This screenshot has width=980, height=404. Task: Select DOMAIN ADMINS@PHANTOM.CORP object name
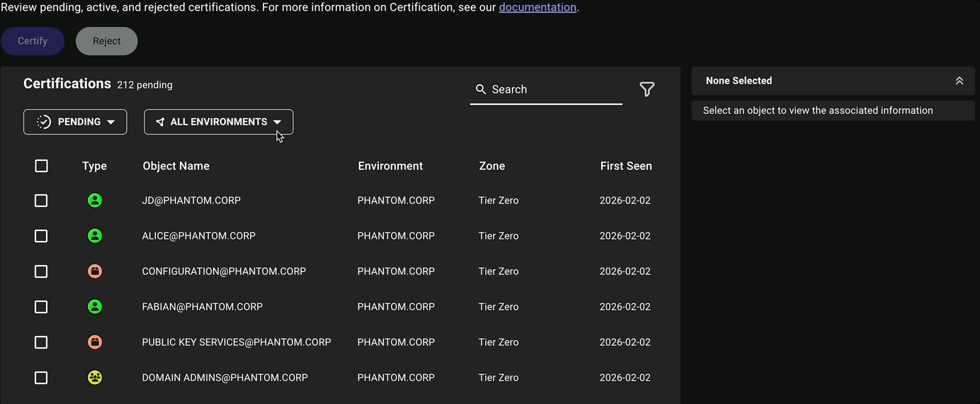[225, 378]
